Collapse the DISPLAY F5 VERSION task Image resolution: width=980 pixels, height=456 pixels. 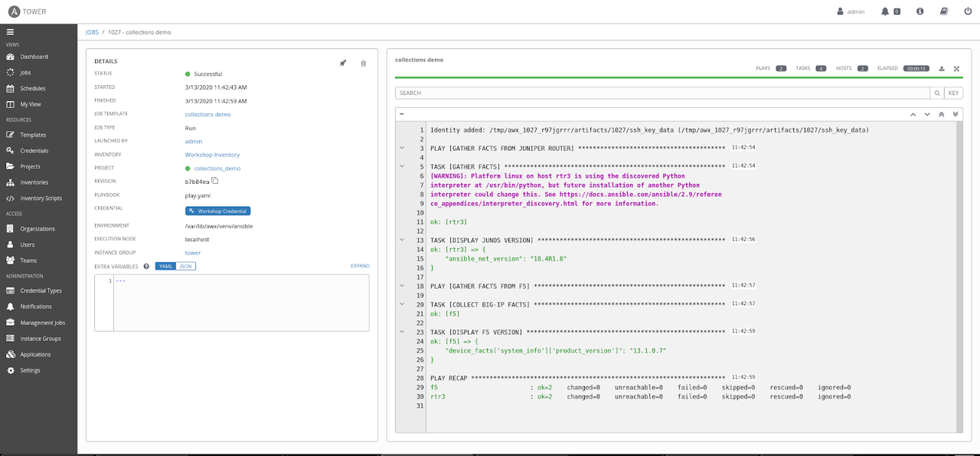[x=402, y=332]
